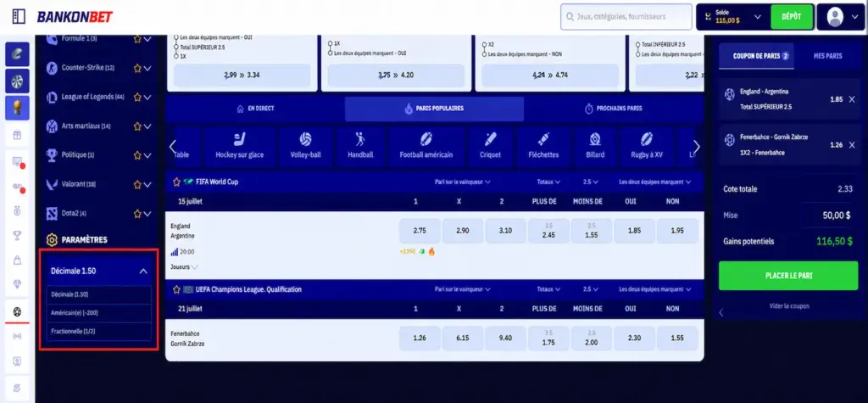Click PLACER LE PARI button
This screenshot has height=403, width=868.
click(x=788, y=276)
